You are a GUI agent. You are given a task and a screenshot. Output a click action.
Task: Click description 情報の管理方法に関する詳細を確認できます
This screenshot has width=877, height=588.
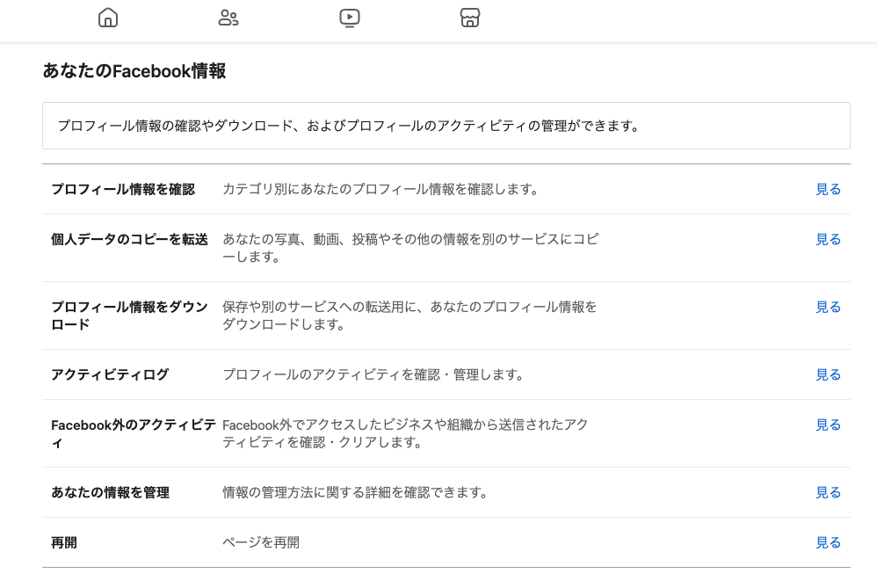[355, 493]
